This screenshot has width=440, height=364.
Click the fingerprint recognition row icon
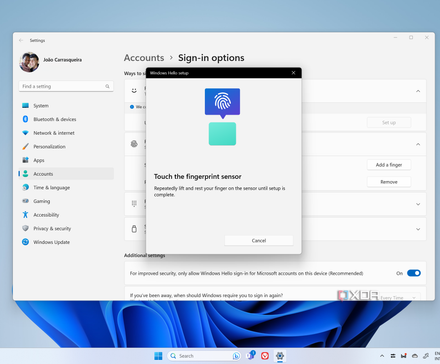(x=134, y=144)
